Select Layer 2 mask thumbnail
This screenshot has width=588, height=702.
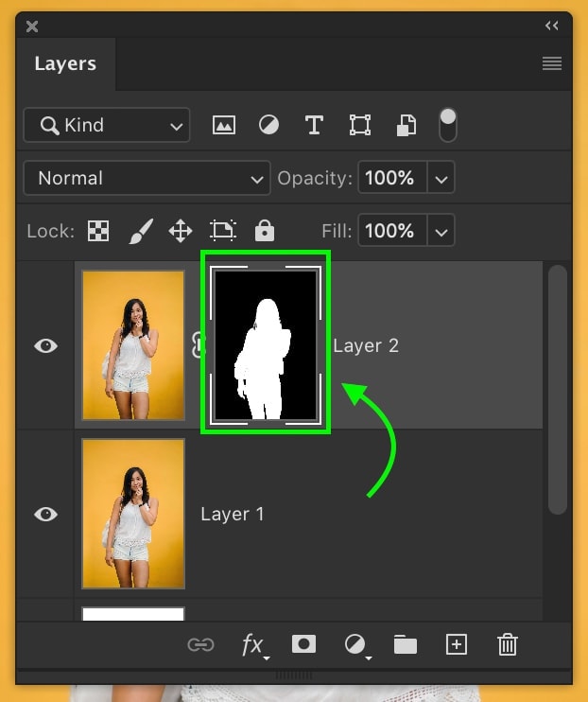pos(266,344)
